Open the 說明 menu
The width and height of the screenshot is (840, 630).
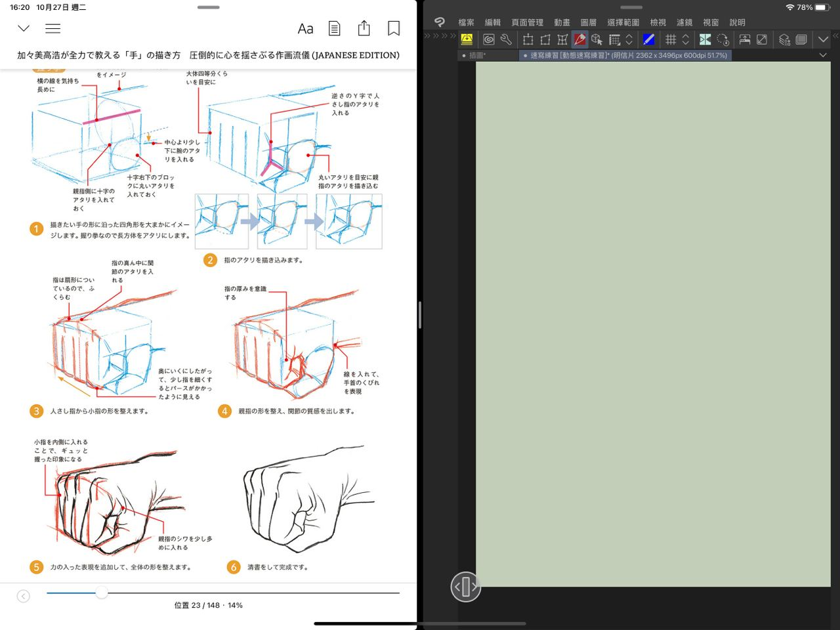737,22
